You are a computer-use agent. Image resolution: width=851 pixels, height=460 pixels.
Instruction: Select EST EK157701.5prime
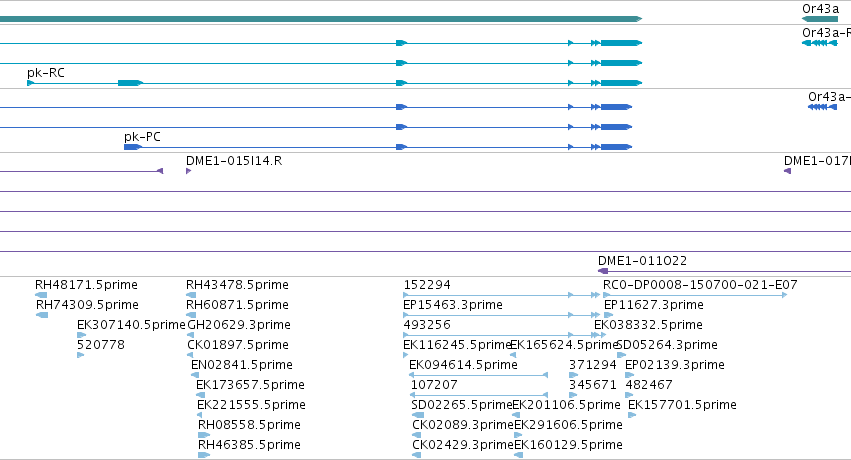coord(682,405)
